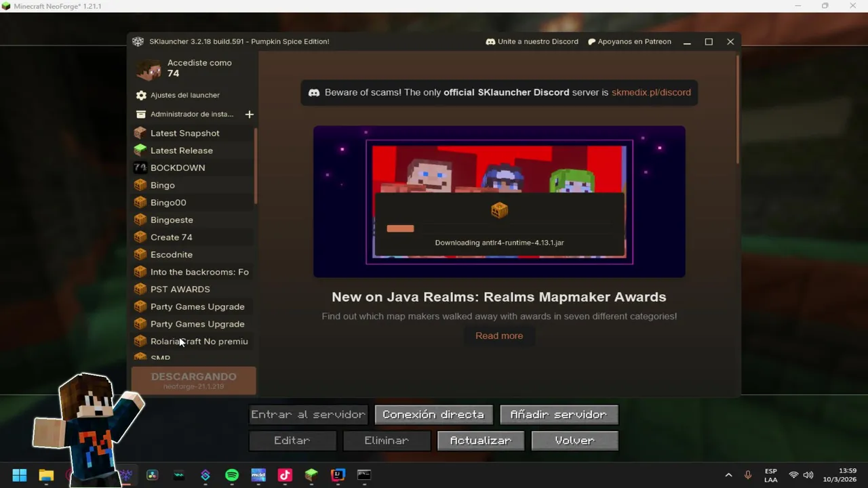This screenshot has width=868, height=488.
Task: Open TikTok from the taskbar
Action: point(285,475)
